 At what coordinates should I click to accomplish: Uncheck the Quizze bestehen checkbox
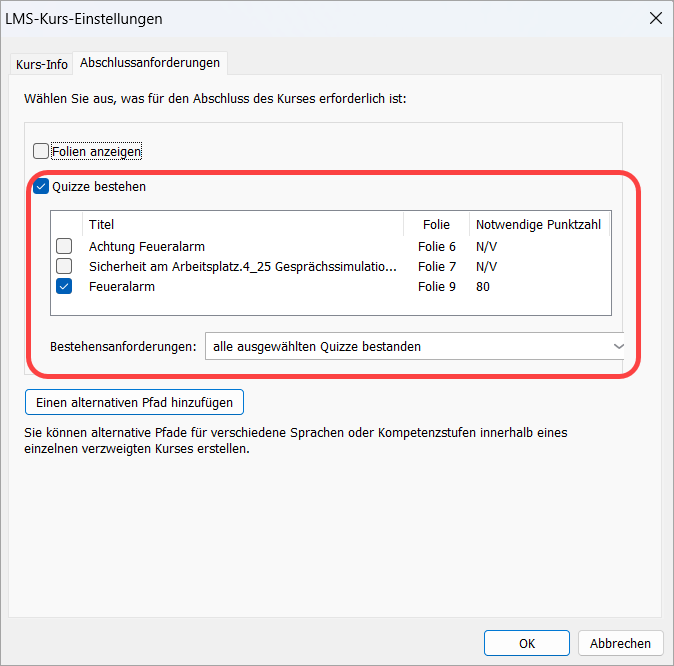(x=41, y=186)
